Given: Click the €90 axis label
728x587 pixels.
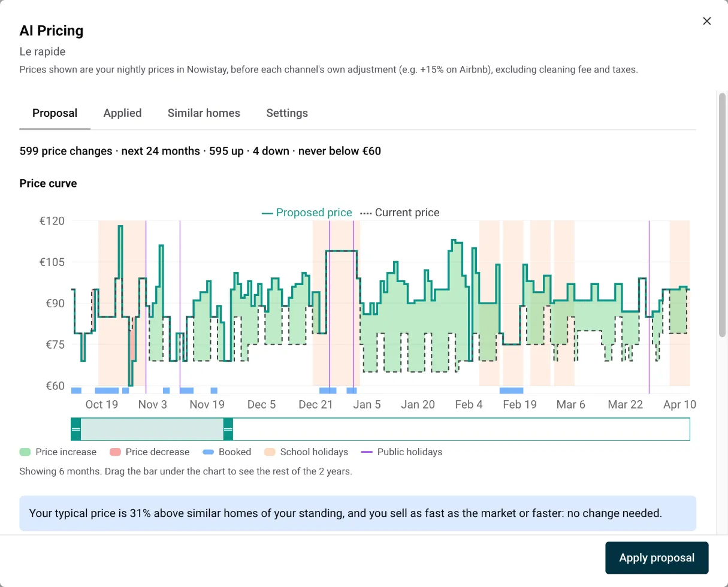Looking at the screenshot, I should (x=54, y=303).
